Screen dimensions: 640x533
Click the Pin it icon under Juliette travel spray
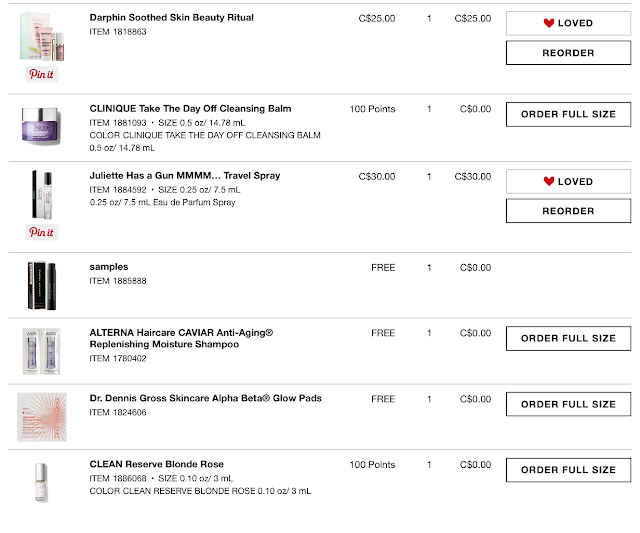pyautogui.click(x=42, y=232)
